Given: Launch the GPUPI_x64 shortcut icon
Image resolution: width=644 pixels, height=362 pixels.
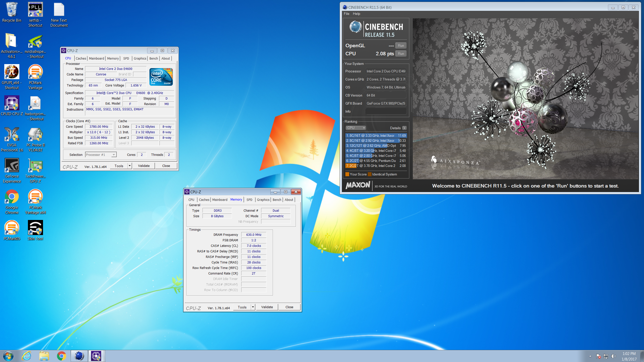Looking at the screenshot, I should click(12, 77).
